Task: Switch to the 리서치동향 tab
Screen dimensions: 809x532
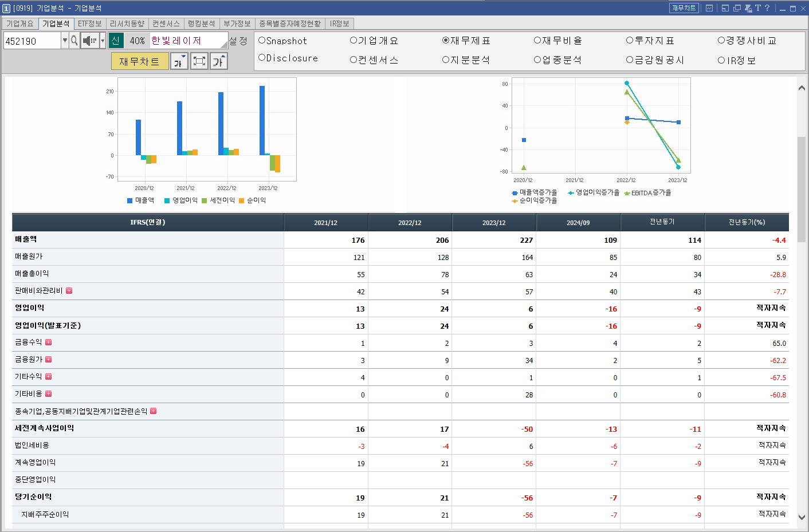Action: click(x=127, y=23)
